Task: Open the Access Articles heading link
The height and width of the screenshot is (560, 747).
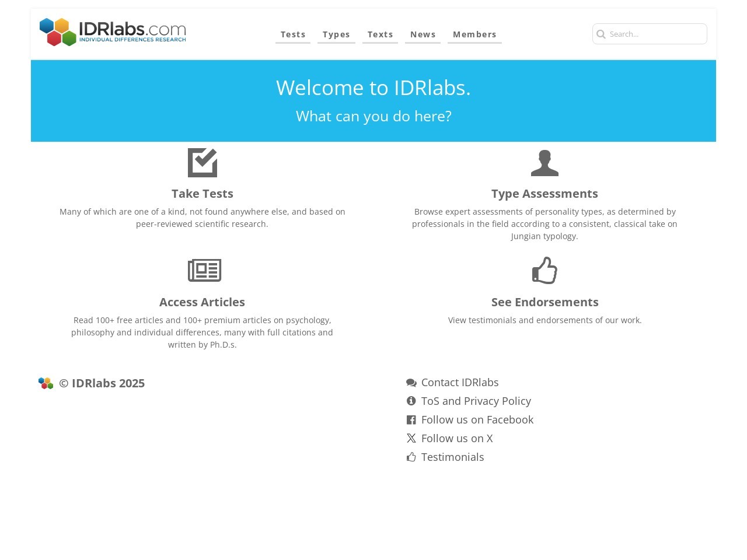Action: (202, 302)
